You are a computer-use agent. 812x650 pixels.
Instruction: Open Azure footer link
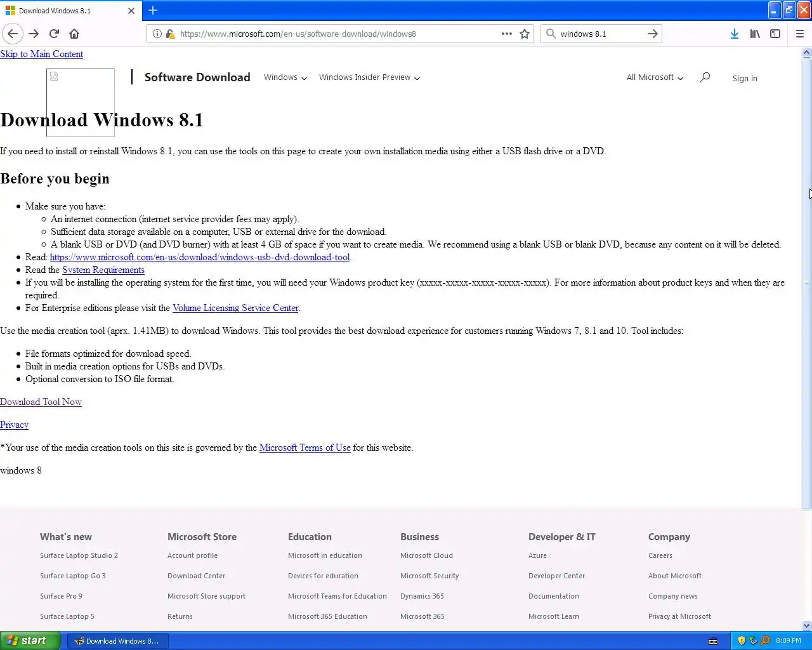pyautogui.click(x=537, y=555)
